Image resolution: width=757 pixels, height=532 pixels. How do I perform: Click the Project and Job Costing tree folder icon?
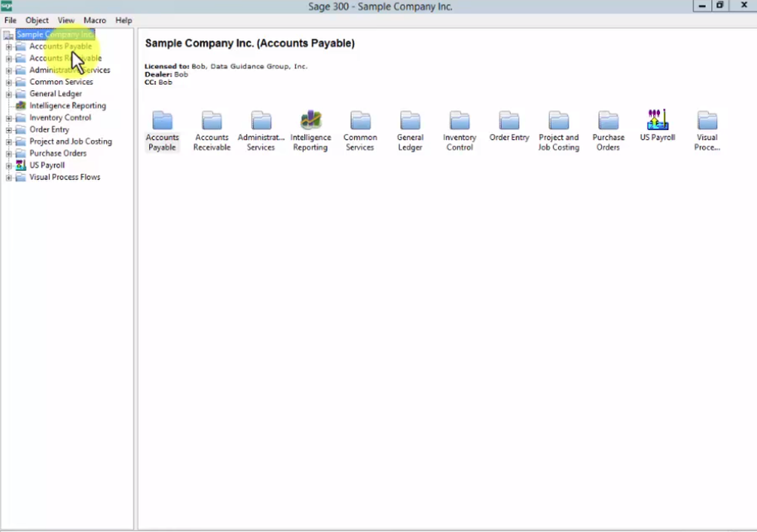click(x=20, y=142)
